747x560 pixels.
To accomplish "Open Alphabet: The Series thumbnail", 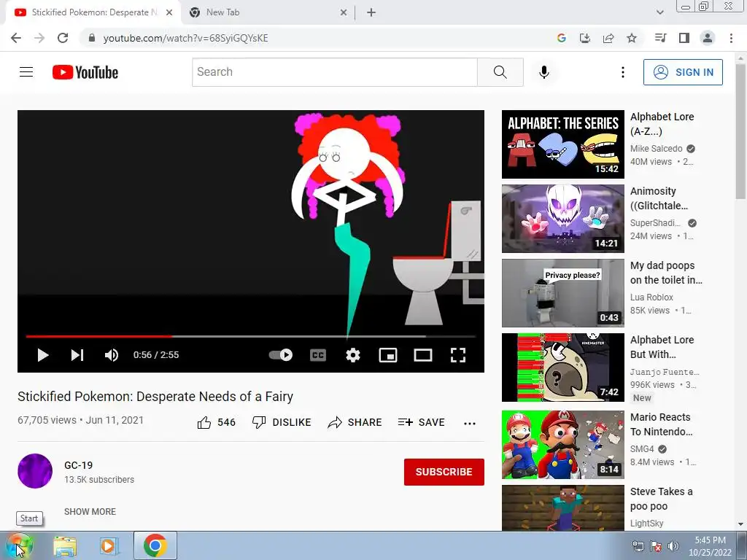I will [562, 144].
